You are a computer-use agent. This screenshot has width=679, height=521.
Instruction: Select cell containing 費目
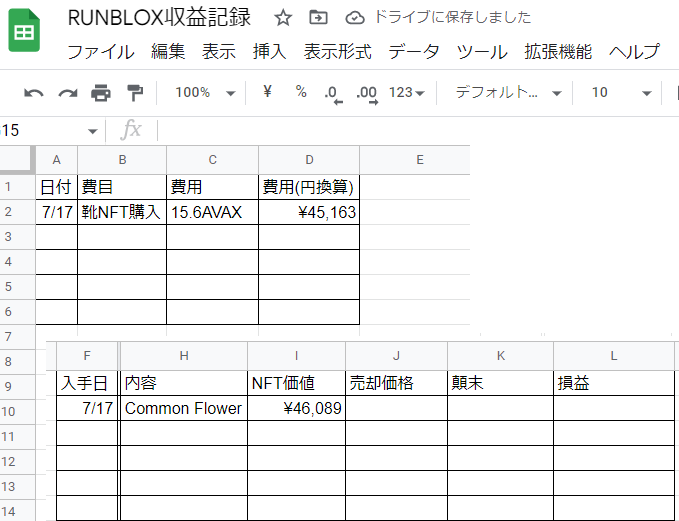[122, 187]
